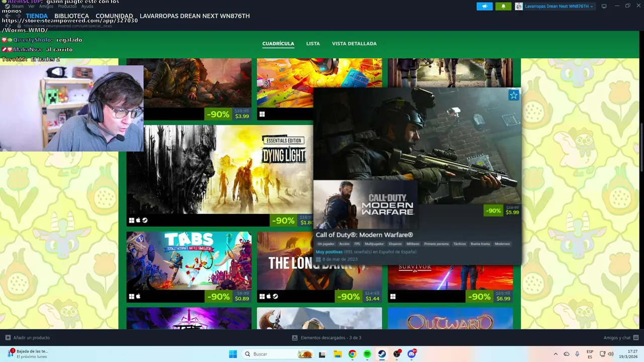Click the account avatar in title bar
The image size is (644, 362).
click(519, 6)
